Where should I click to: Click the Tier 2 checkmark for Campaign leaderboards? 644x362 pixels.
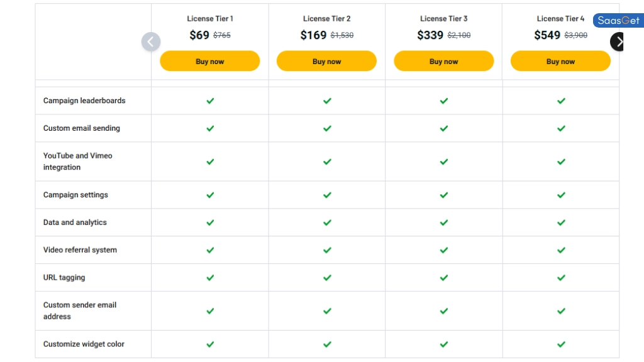(326, 101)
